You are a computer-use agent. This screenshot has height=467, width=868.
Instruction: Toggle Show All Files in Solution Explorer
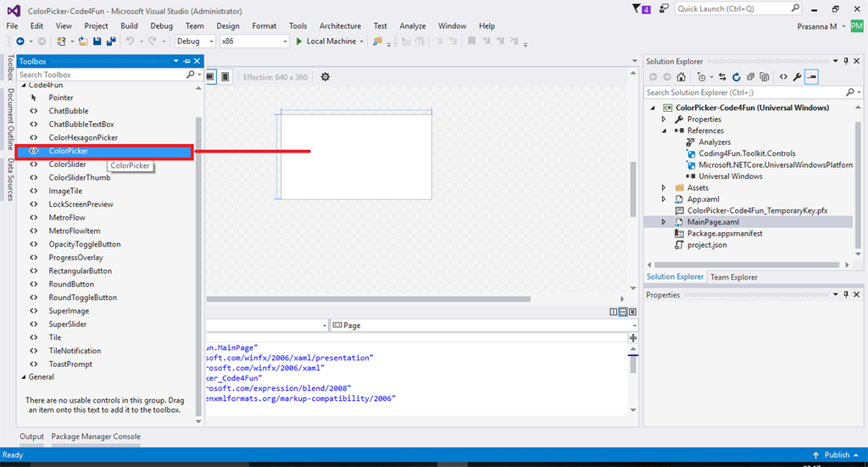(x=765, y=77)
